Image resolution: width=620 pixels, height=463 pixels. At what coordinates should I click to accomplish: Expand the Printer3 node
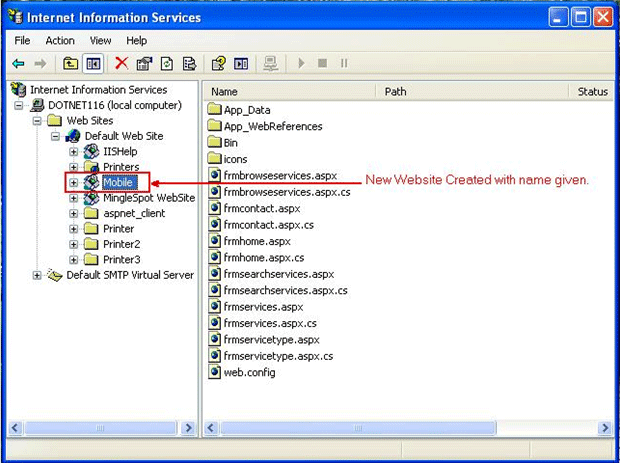[x=74, y=260]
